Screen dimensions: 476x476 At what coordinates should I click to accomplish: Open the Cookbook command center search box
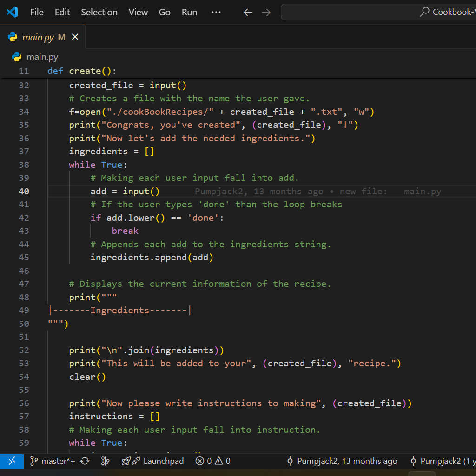[378, 12]
